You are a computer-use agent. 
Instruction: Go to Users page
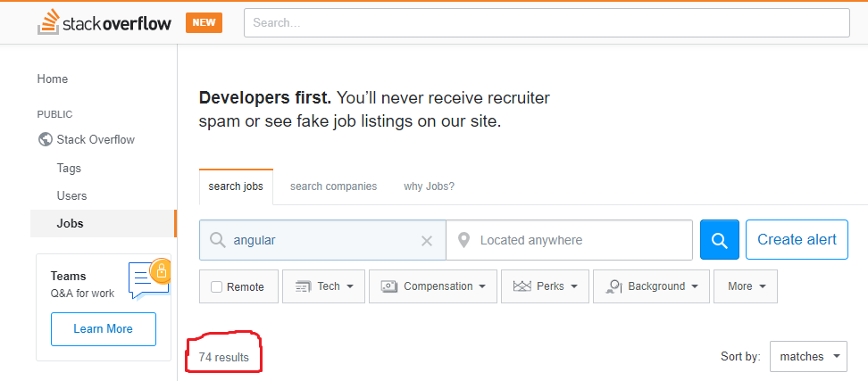click(x=71, y=195)
